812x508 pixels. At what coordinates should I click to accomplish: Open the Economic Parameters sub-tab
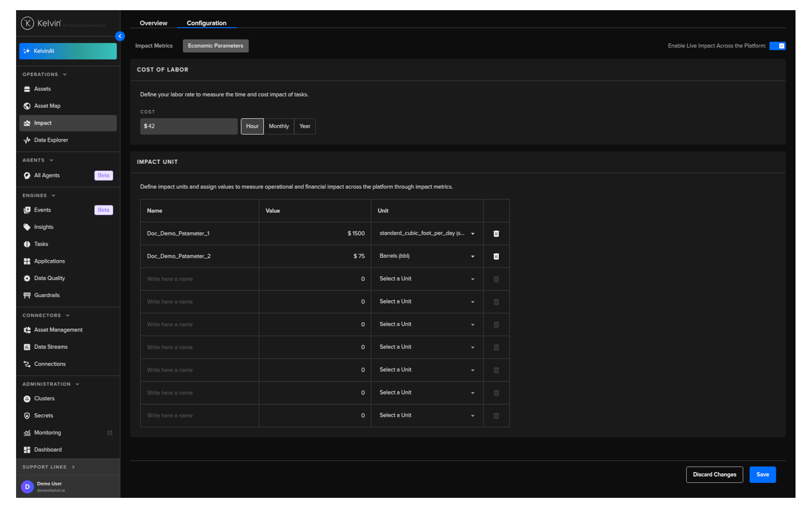[216, 46]
